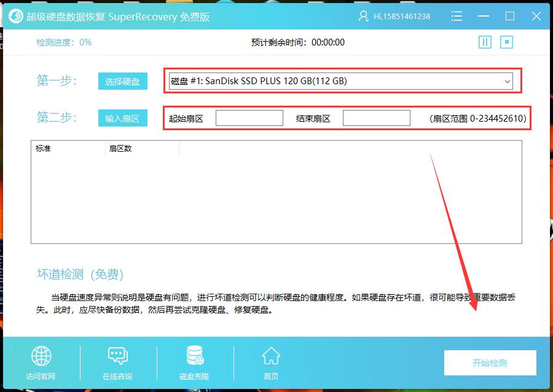Click the dropdown chevron arrow

(x=508, y=80)
